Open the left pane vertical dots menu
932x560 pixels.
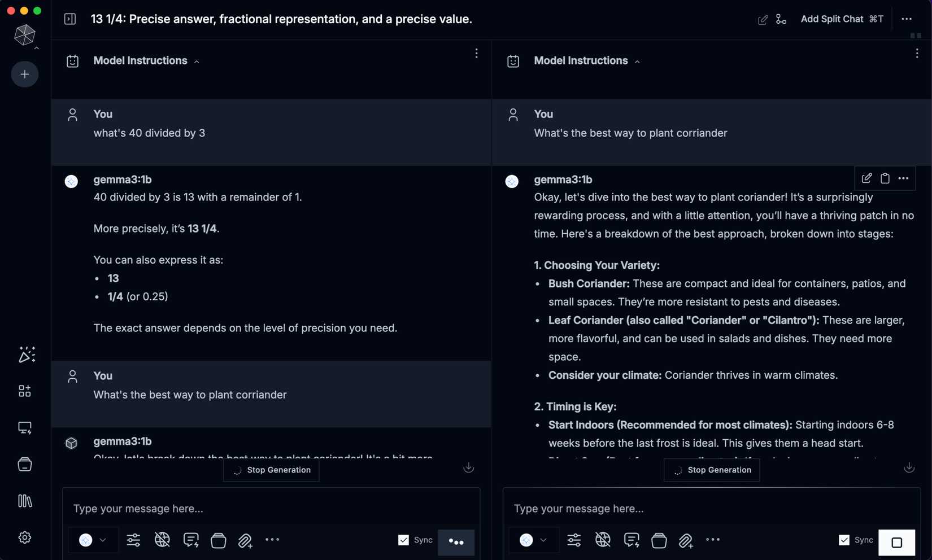coord(476,53)
